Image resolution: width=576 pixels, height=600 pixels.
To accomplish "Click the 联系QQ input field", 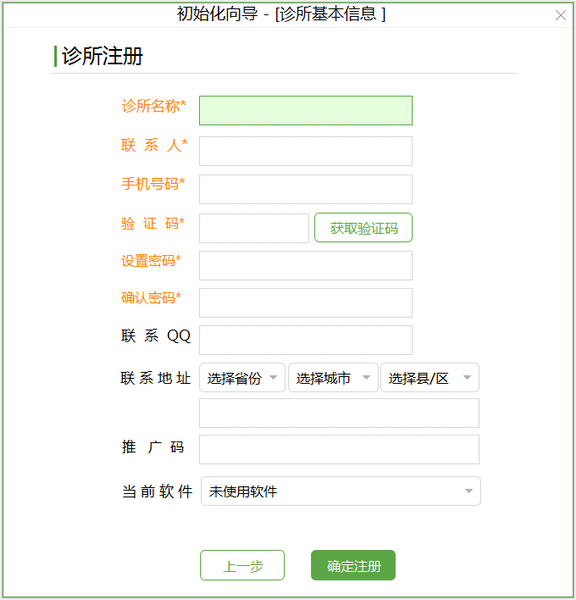I will pyautogui.click(x=306, y=340).
